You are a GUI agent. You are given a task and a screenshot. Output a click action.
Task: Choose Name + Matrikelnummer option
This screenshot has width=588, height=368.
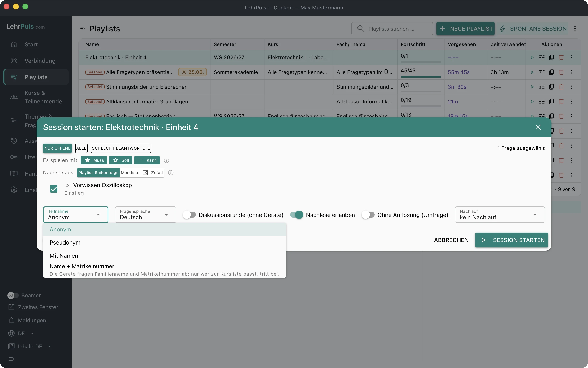tap(165, 270)
